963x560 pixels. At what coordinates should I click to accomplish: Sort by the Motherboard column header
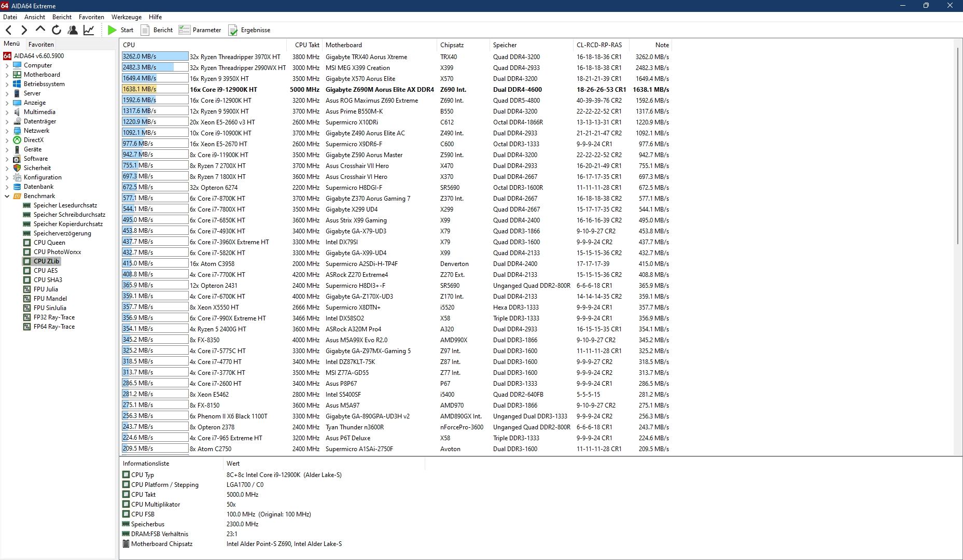tap(380, 45)
